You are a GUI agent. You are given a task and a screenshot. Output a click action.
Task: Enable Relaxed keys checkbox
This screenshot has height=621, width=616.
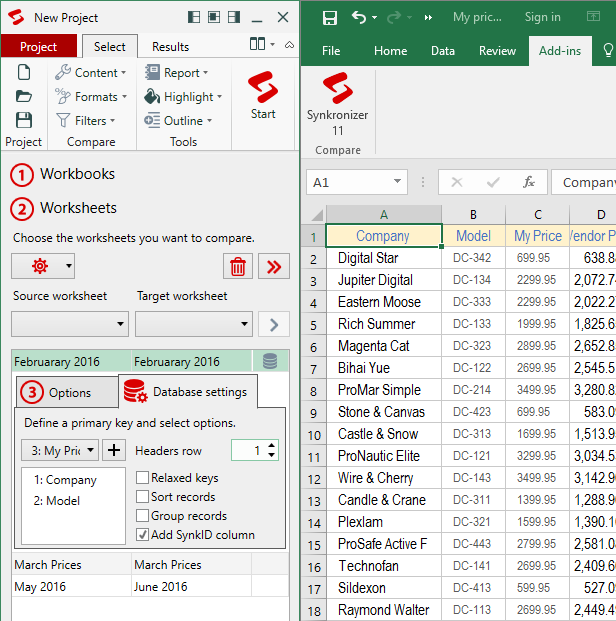[142, 478]
